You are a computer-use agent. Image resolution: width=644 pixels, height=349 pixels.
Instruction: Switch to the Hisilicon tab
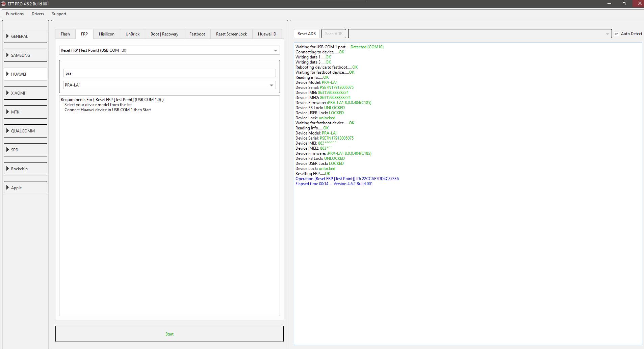(x=107, y=34)
